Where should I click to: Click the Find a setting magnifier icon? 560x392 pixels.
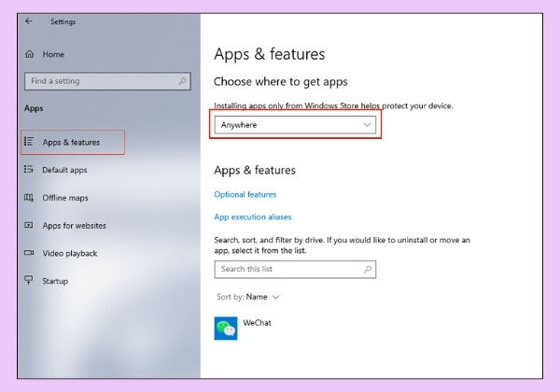click(182, 81)
